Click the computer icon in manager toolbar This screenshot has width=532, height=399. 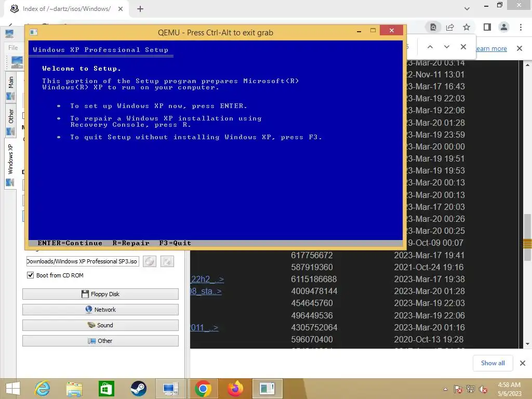17,62
